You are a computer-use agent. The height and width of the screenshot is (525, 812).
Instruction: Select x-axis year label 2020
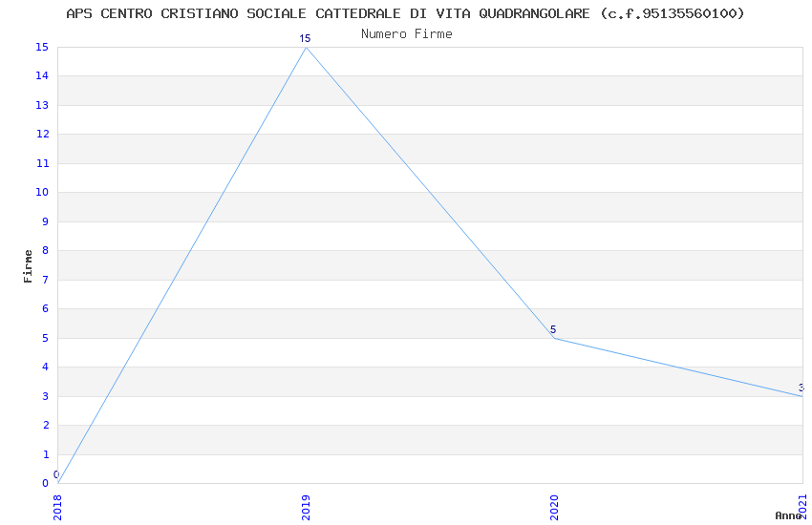(x=554, y=508)
